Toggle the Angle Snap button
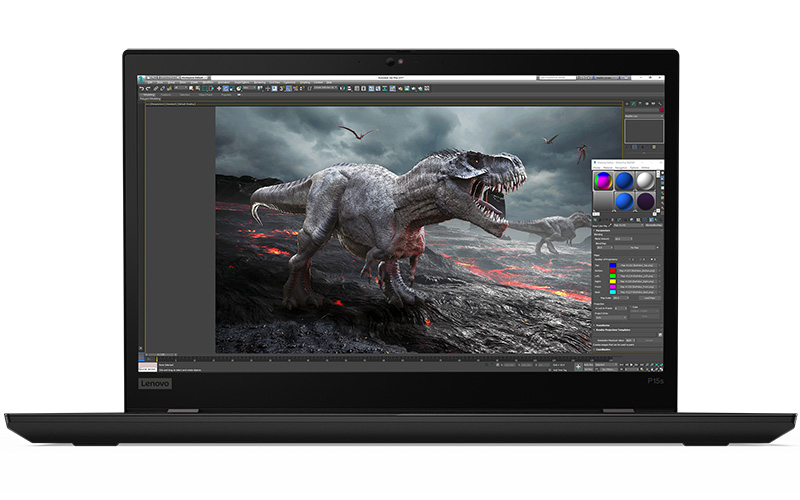 click(x=289, y=88)
